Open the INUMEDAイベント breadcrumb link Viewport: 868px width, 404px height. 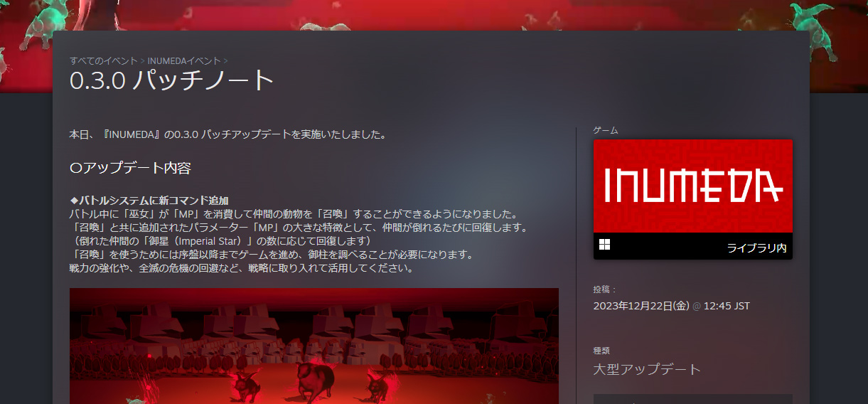[183, 61]
